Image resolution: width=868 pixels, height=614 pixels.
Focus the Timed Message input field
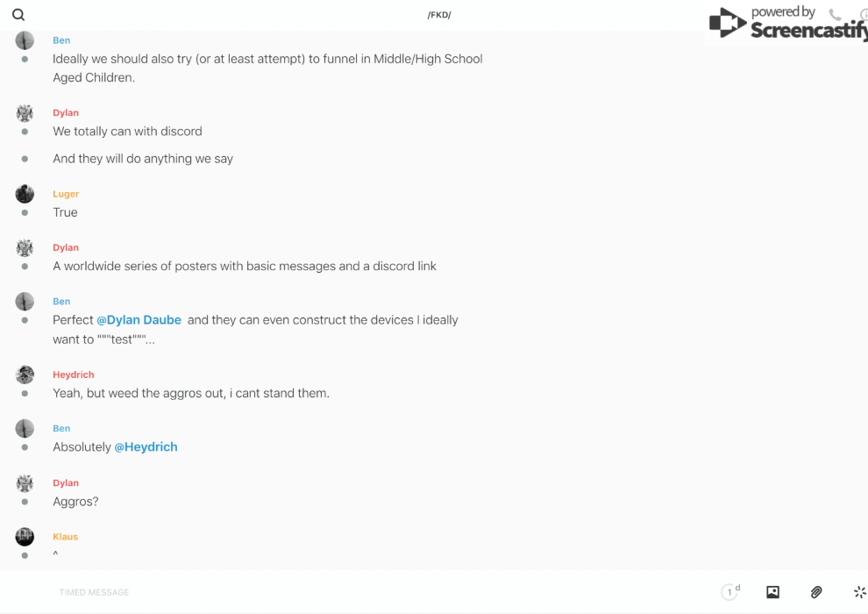(x=351, y=592)
